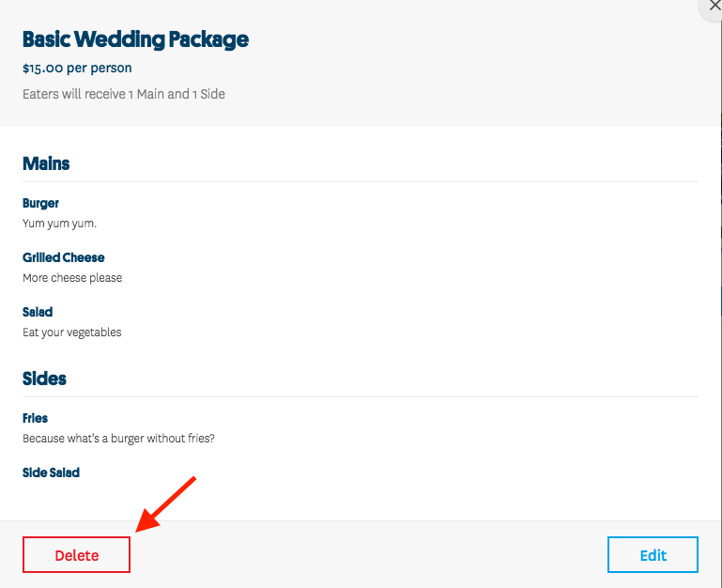Click the Mains section heading

tap(46, 163)
